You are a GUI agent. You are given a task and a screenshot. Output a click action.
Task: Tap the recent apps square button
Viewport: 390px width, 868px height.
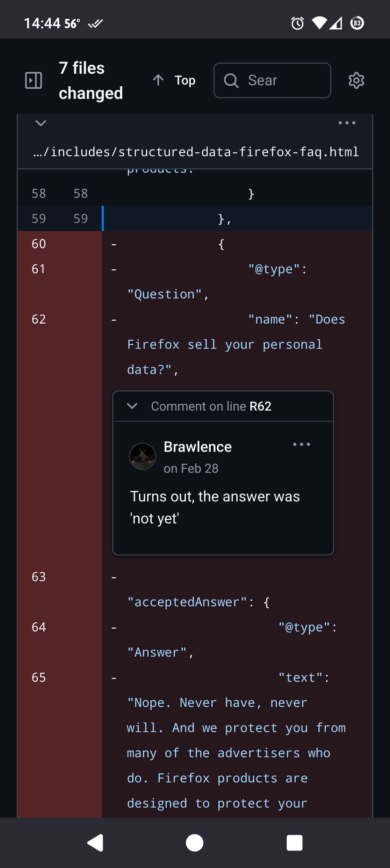[x=294, y=843]
